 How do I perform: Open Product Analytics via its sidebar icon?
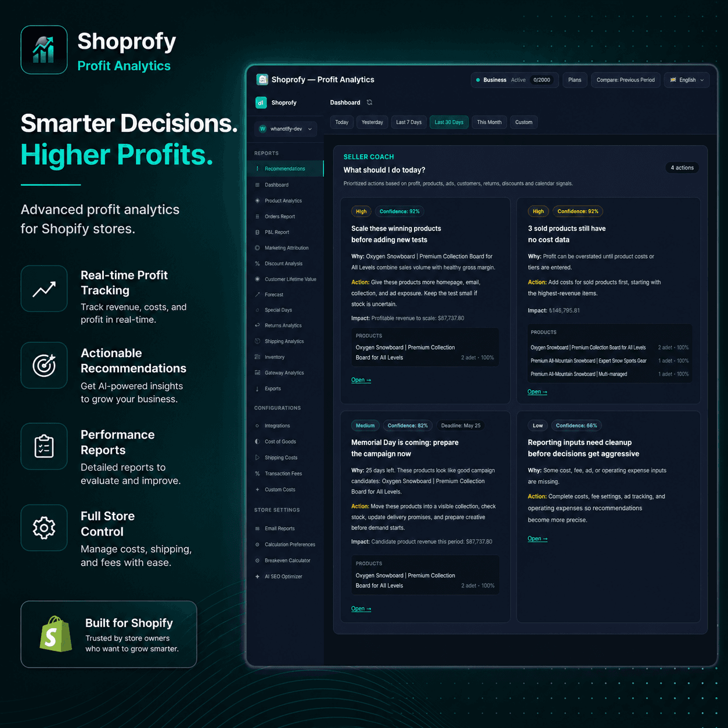coord(257,201)
